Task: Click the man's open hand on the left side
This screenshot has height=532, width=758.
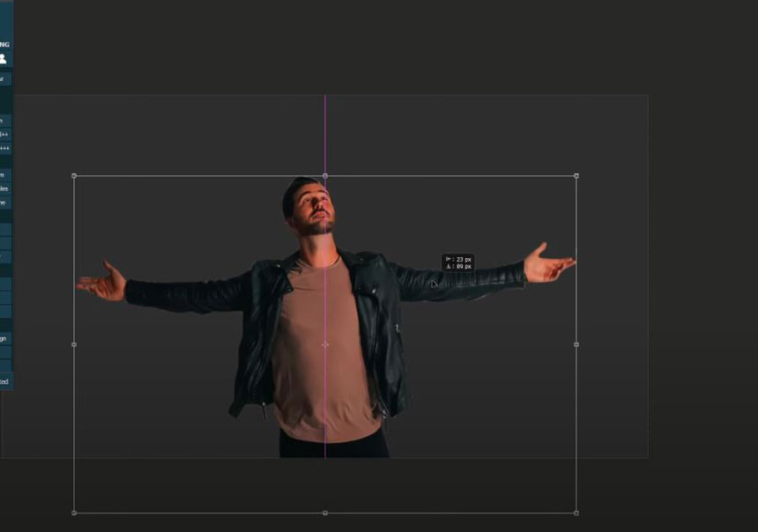Action: [102, 282]
